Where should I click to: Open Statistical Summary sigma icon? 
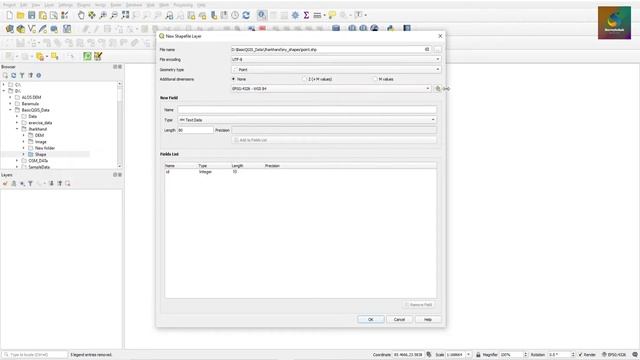coord(306,16)
